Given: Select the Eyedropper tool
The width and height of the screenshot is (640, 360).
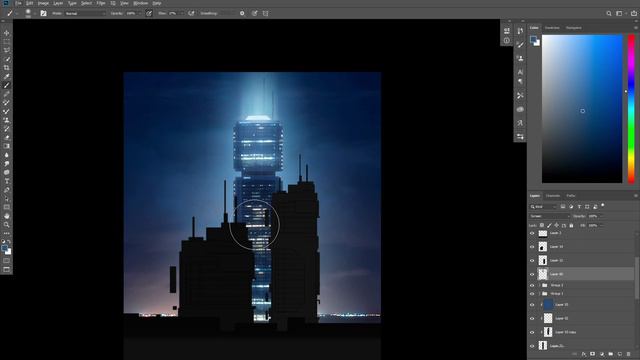Looking at the screenshot, I should tap(7, 76).
